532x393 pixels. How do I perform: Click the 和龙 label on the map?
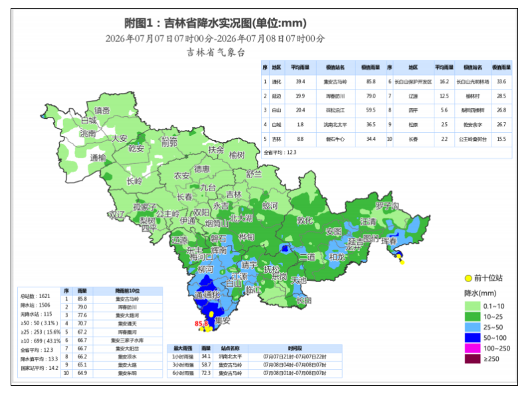pyautogui.click(x=337, y=257)
